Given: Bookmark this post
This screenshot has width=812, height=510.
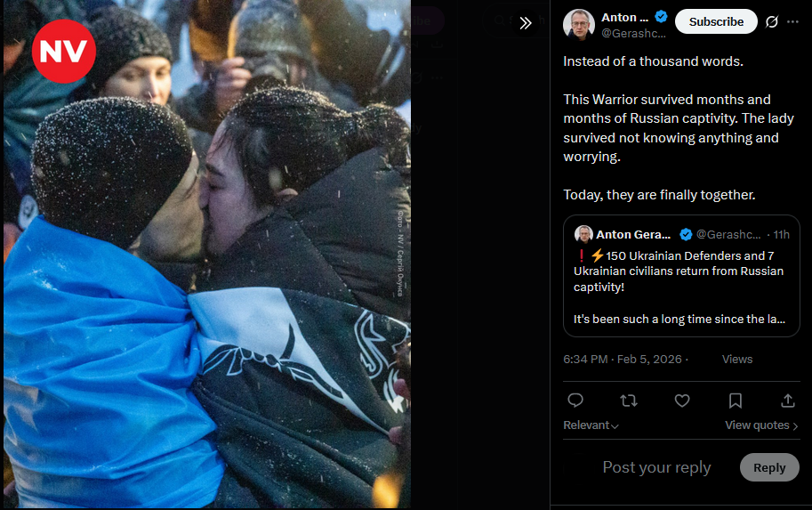Looking at the screenshot, I should pos(736,401).
